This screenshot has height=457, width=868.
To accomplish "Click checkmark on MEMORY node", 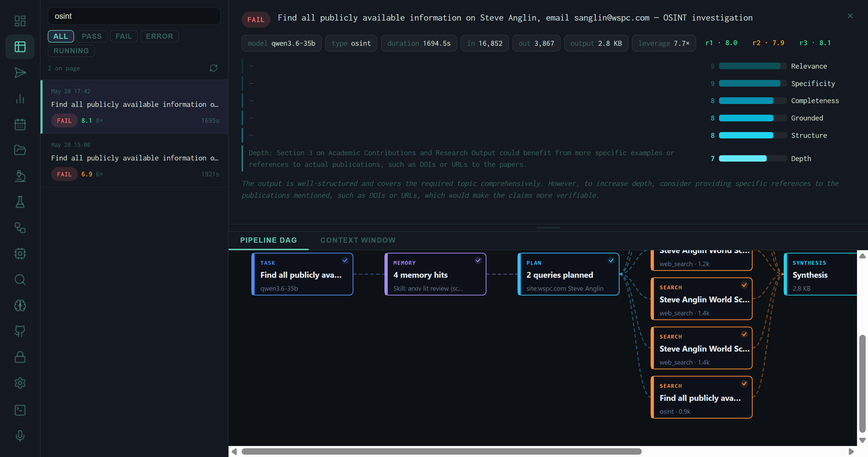I will point(478,260).
